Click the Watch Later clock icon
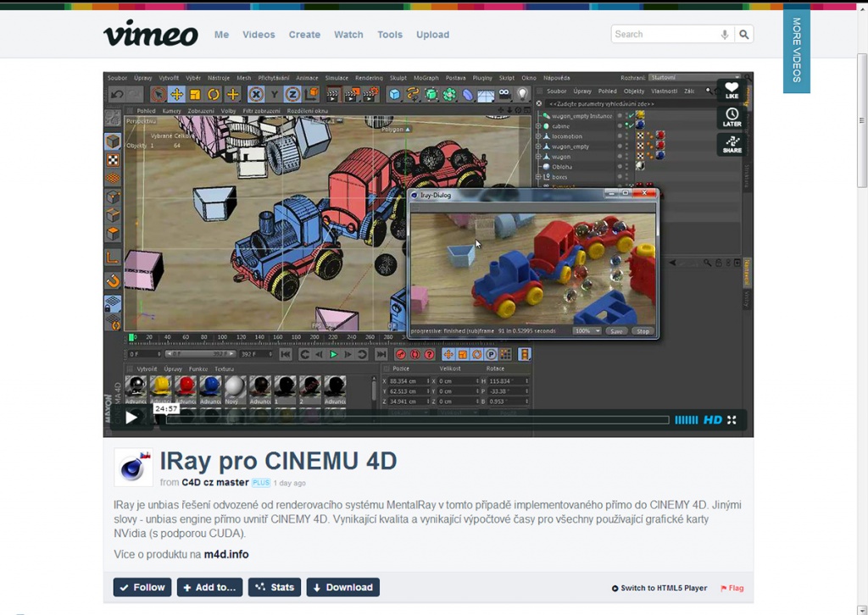Image resolution: width=868 pixels, height=615 pixels. click(732, 117)
